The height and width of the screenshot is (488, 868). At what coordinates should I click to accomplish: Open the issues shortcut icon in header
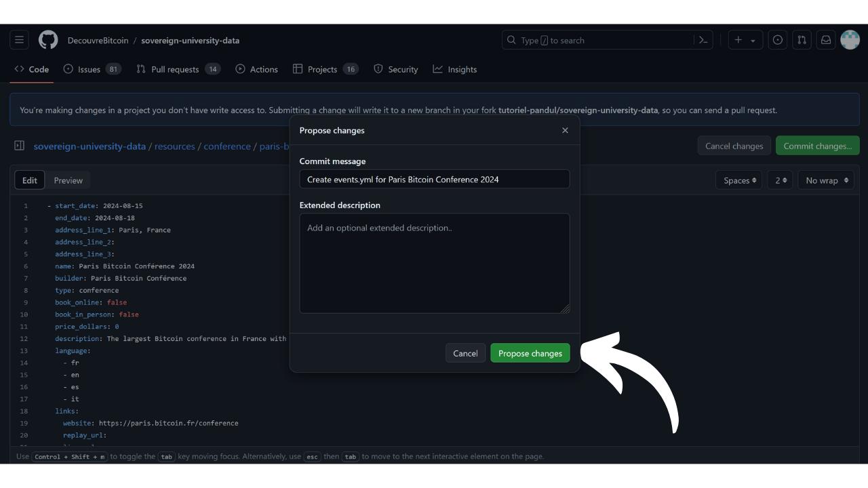(x=778, y=40)
